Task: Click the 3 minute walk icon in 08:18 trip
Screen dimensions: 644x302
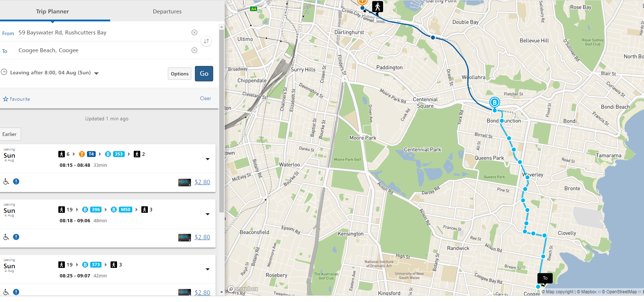Action: (145, 210)
